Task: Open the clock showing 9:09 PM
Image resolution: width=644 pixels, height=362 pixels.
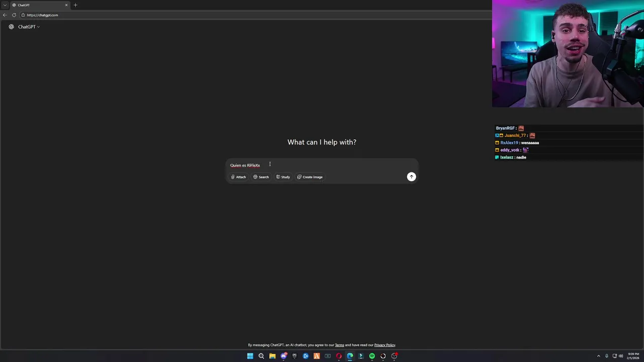Action: (x=633, y=356)
